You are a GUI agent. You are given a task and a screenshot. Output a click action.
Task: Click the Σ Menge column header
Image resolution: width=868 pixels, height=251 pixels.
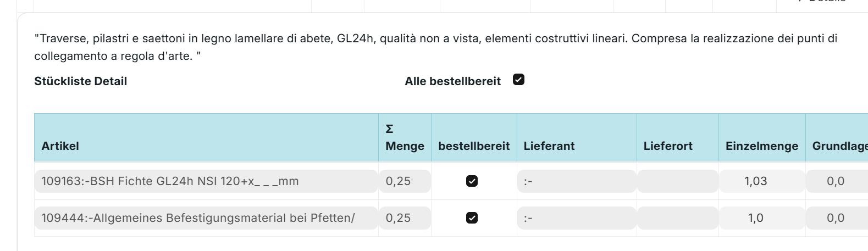point(405,138)
